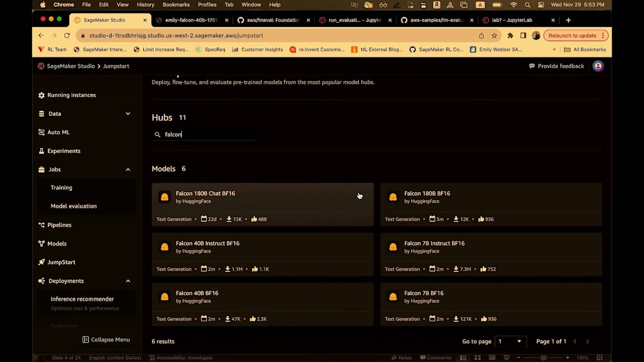Close the SageMaker Studio browser tab

[x=145, y=20]
